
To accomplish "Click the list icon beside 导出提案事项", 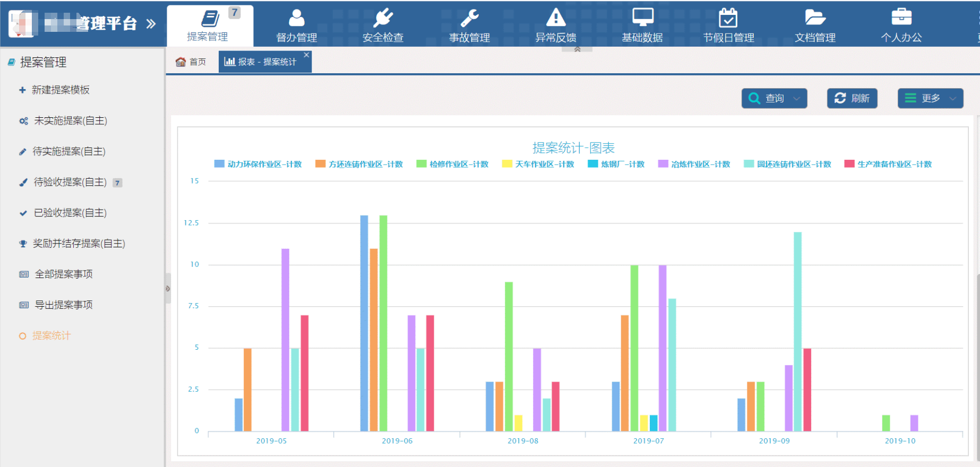I will pos(24,305).
